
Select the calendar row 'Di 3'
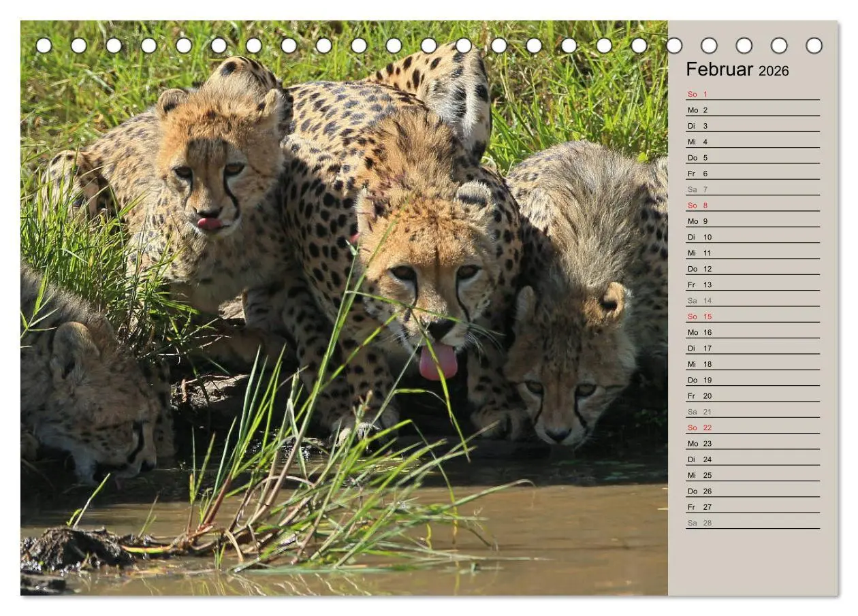tap(752, 126)
